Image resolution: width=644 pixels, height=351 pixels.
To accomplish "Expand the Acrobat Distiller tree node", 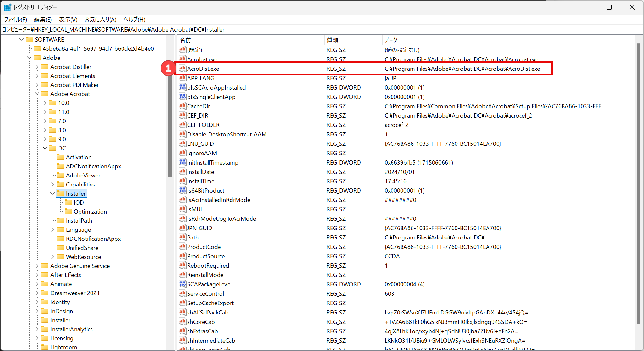I will coord(37,67).
